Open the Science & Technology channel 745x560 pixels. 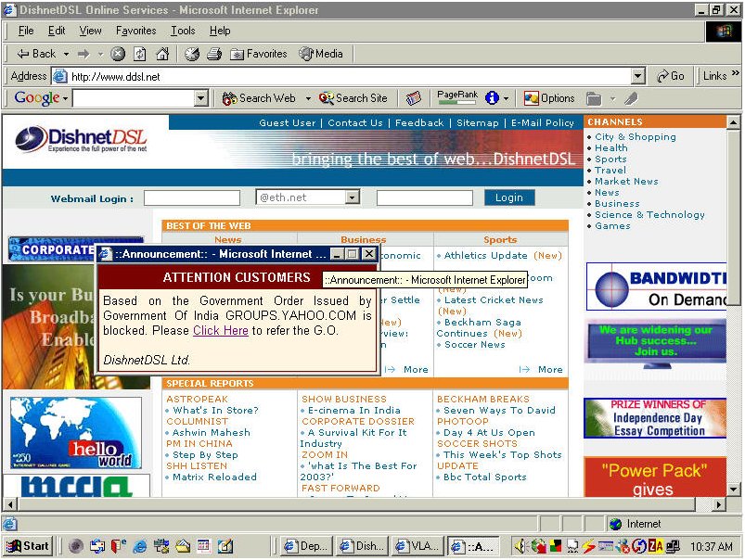click(x=649, y=215)
